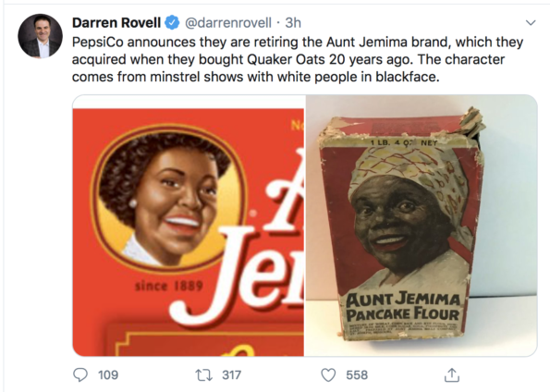View the 317 retweets count
Viewport: 550px width, 392px height.
231,375
